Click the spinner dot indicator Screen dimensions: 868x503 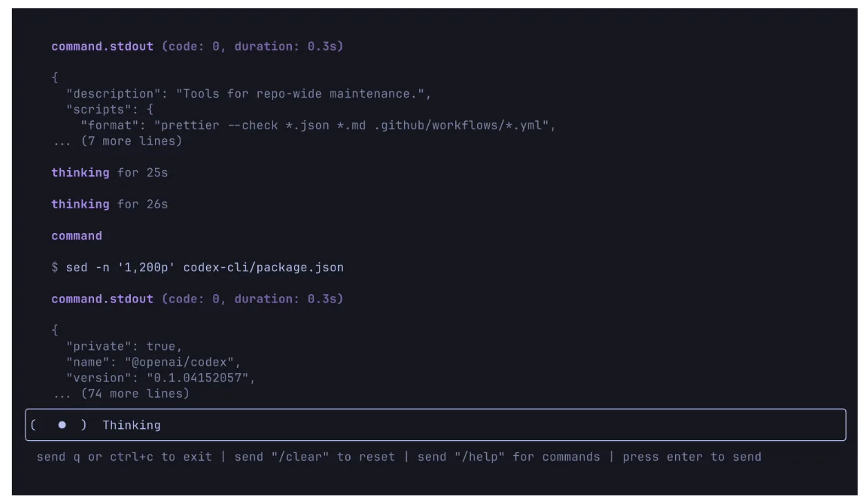(x=62, y=426)
